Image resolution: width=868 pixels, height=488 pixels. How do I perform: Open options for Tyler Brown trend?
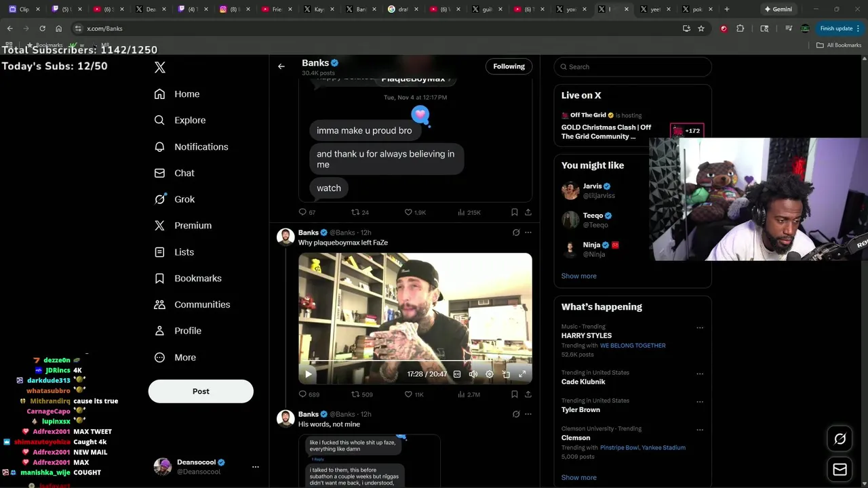(x=700, y=401)
